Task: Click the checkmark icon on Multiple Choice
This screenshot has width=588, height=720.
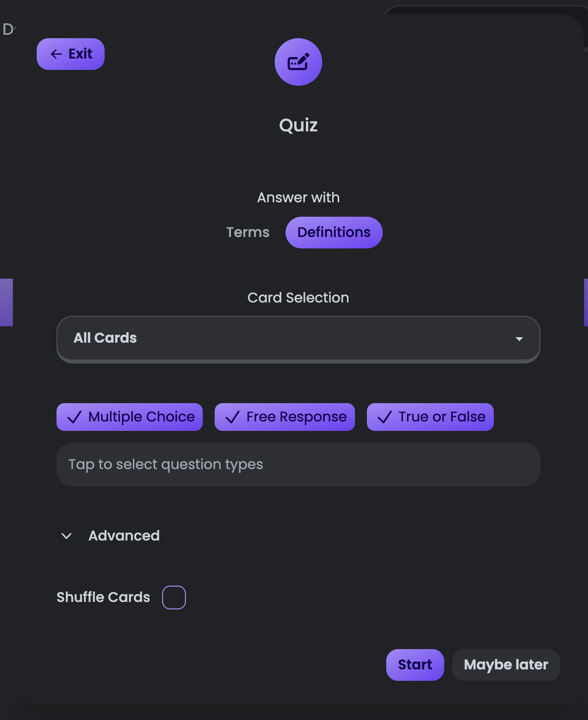Action: [x=74, y=417]
